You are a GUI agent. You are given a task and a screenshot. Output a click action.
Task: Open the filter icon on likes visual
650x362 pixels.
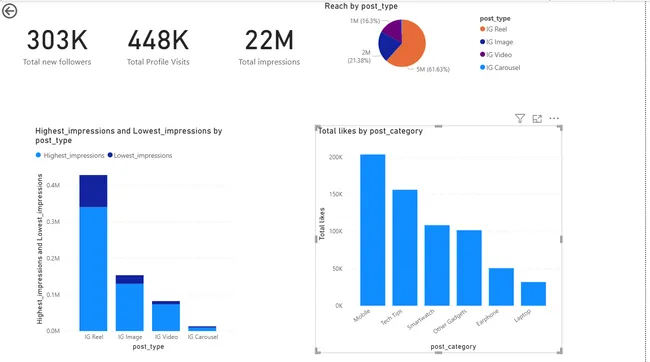pyautogui.click(x=520, y=119)
